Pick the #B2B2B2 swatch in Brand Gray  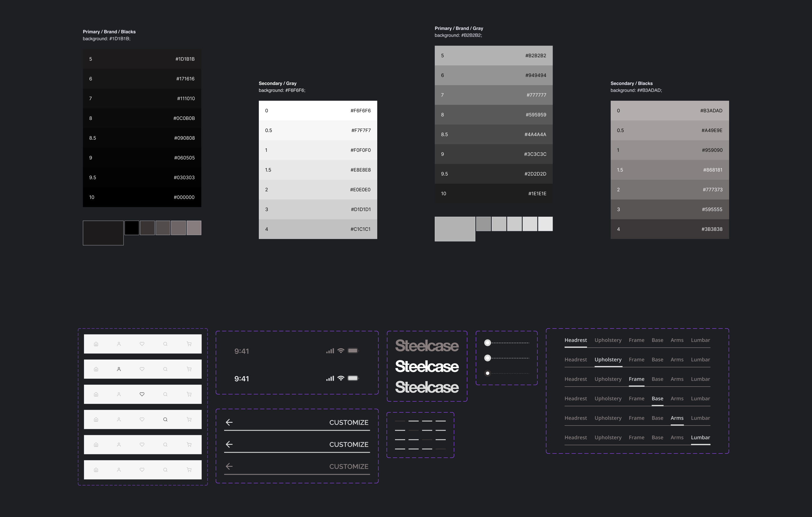[x=494, y=56]
